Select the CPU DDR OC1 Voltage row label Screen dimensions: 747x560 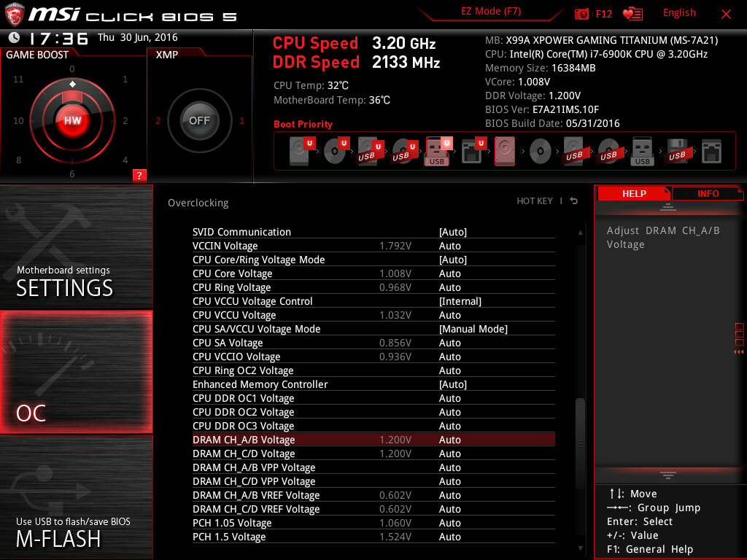(x=244, y=398)
